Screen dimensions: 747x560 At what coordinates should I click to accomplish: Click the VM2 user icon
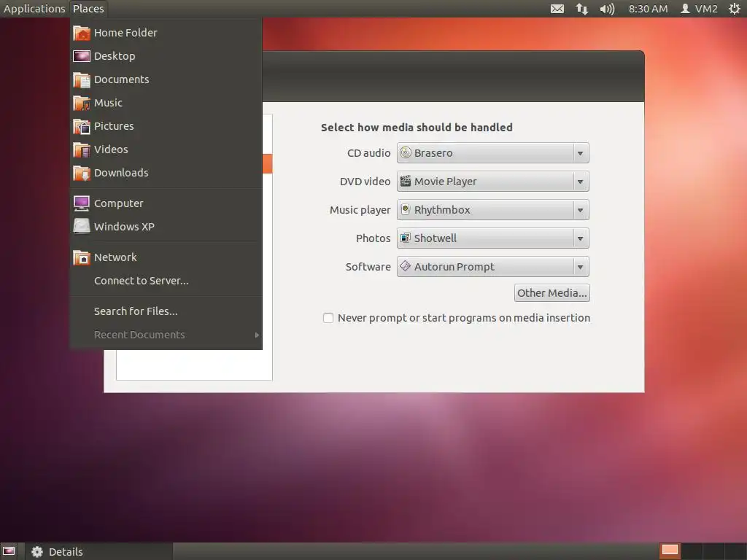pos(685,9)
